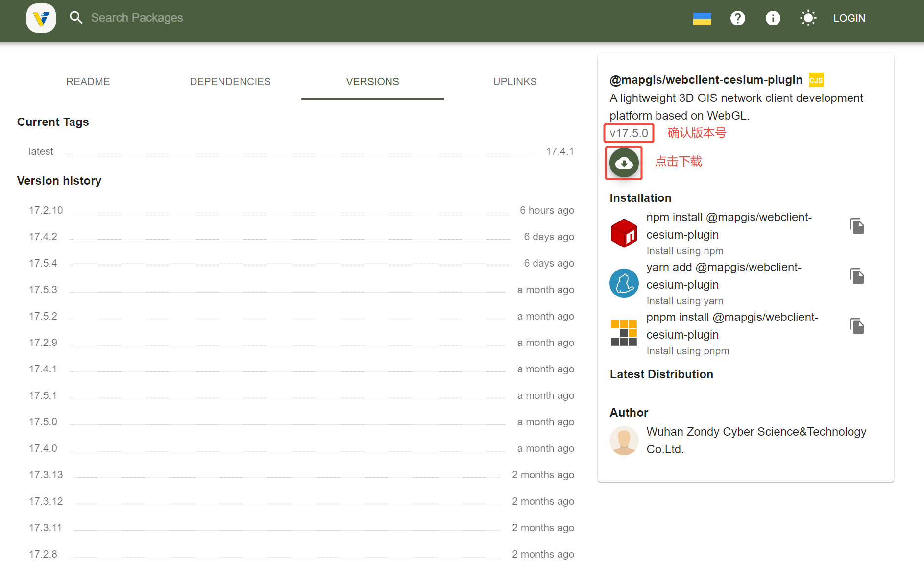Copy the yarn add command
The width and height of the screenshot is (924, 566).
[857, 276]
